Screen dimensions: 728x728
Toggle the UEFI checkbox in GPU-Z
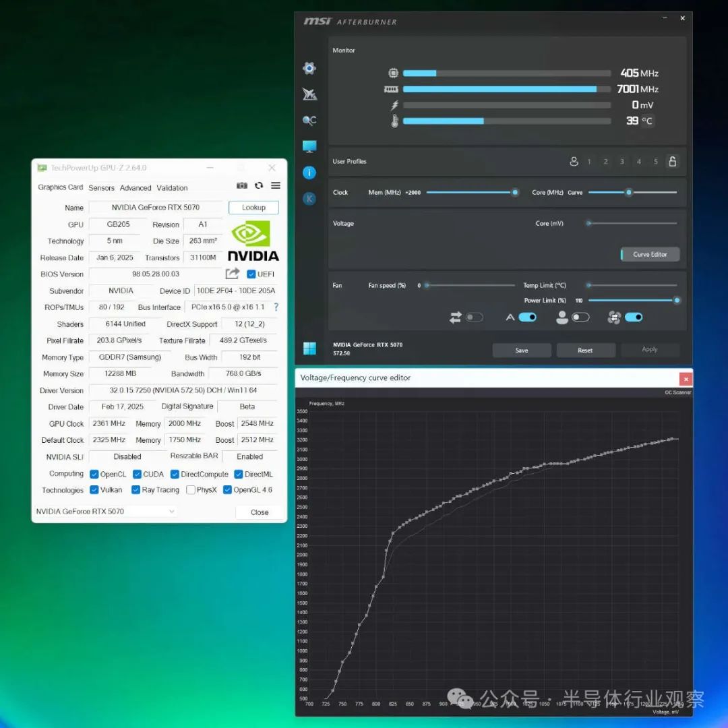coord(251,274)
